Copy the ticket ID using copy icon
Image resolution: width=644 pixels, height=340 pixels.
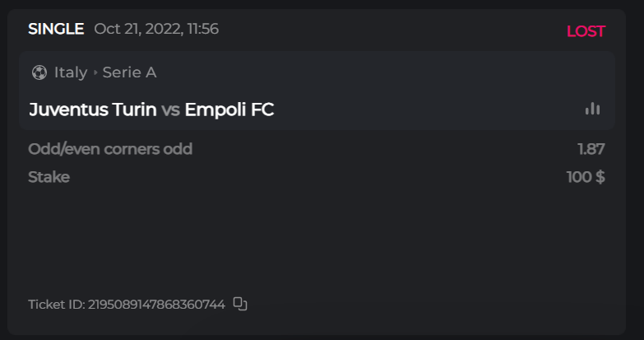(240, 304)
